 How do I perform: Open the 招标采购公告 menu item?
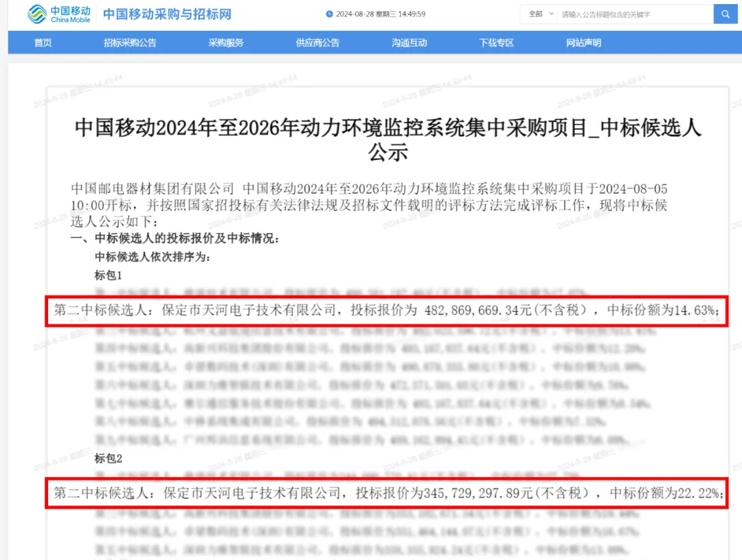130,43
